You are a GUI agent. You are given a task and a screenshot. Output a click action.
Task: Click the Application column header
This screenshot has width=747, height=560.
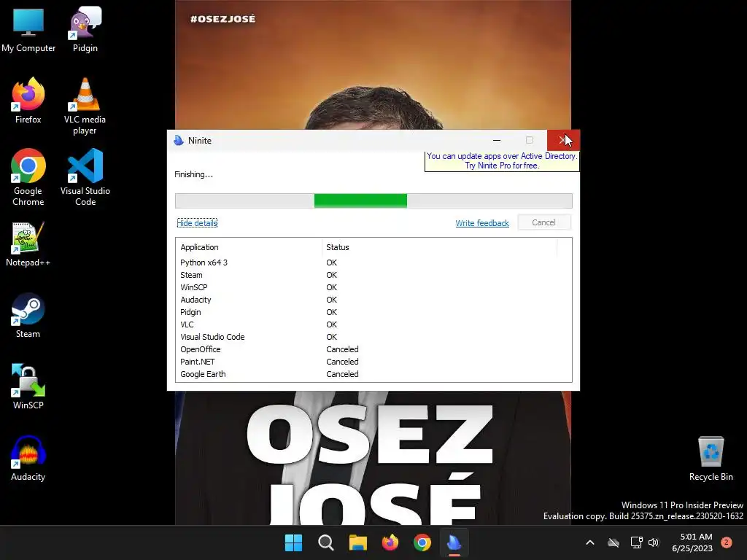[249, 247]
